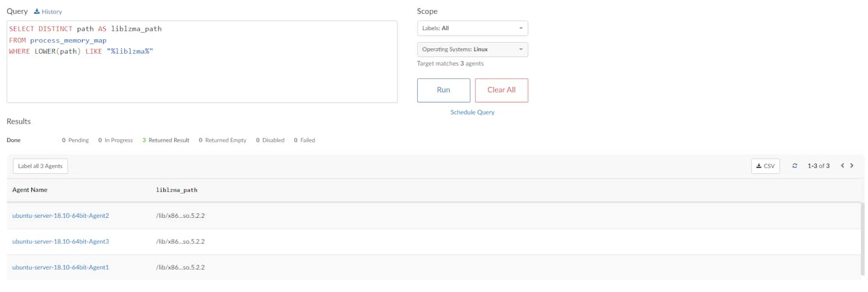This screenshot has width=868, height=292.
Task: Open the Operating Systems dropdown
Action: 472,49
